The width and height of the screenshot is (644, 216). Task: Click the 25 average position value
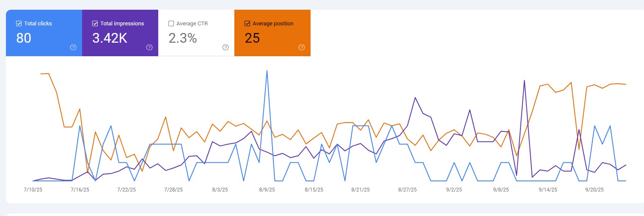(x=252, y=38)
